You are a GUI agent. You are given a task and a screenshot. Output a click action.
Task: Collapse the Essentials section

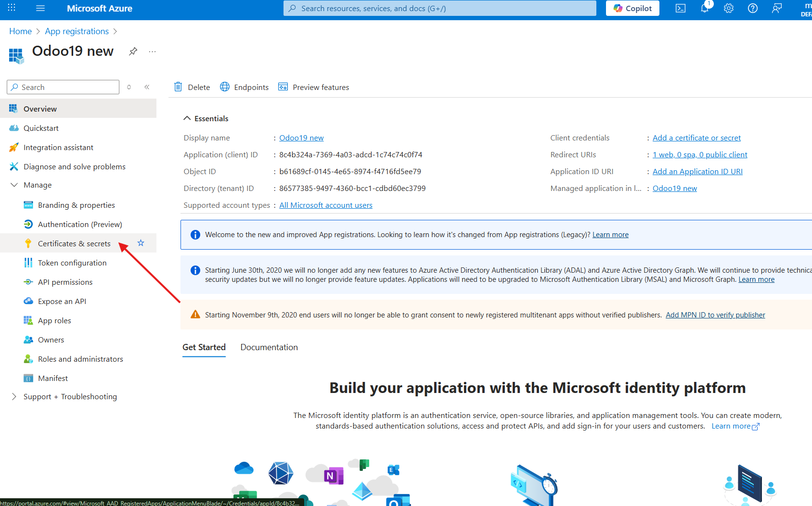[x=187, y=118]
